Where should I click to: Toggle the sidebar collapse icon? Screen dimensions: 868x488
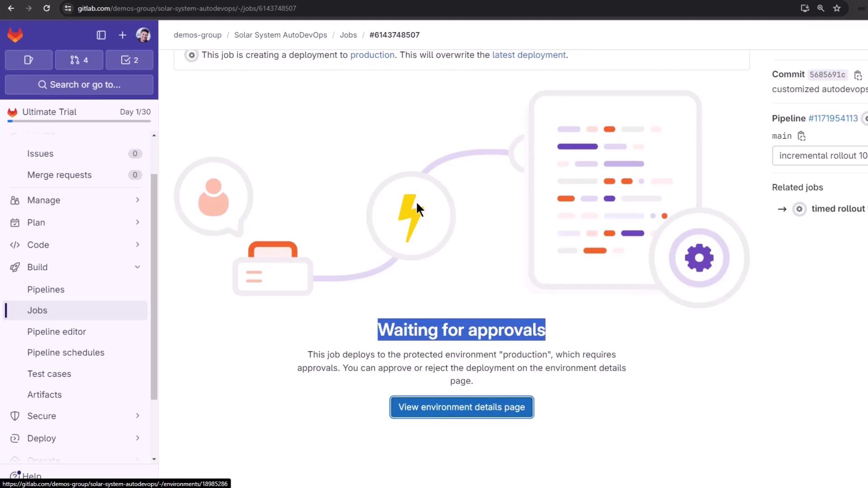point(101,35)
